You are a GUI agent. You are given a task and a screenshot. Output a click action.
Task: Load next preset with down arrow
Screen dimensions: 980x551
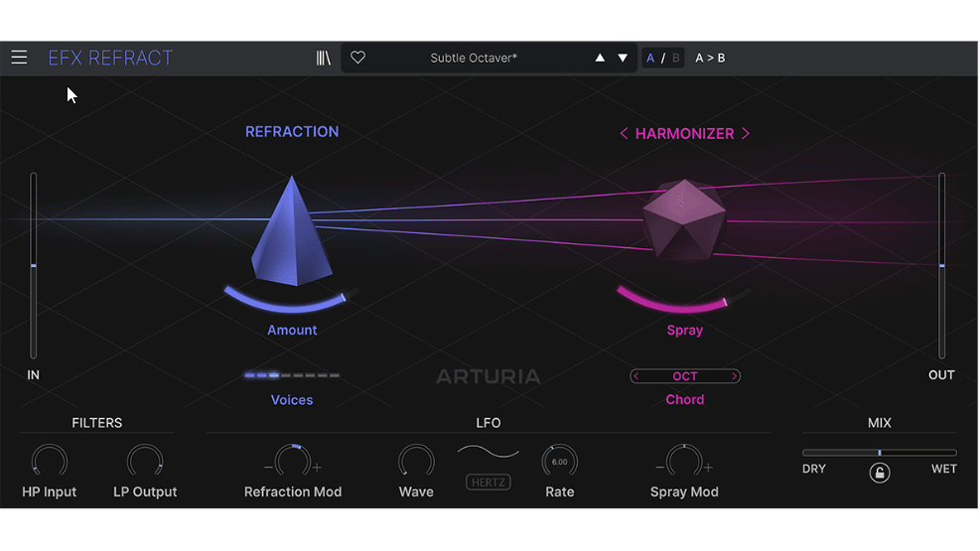[623, 58]
